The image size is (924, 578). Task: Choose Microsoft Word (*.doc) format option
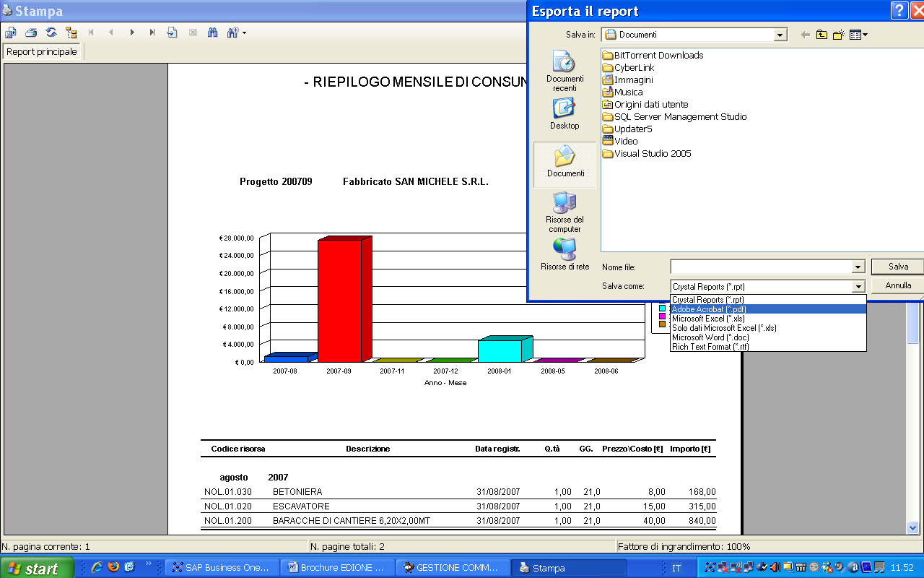pos(768,337)
